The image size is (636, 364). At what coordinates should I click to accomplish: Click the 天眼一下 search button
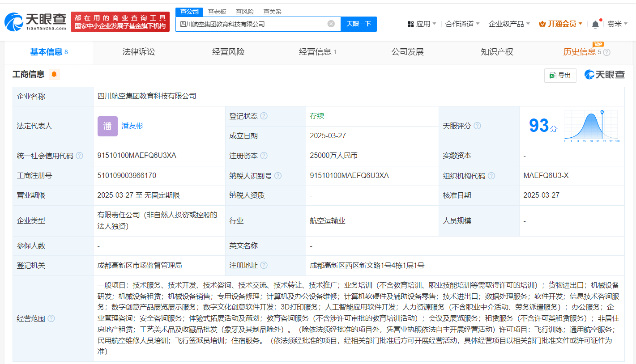(359, 24)
